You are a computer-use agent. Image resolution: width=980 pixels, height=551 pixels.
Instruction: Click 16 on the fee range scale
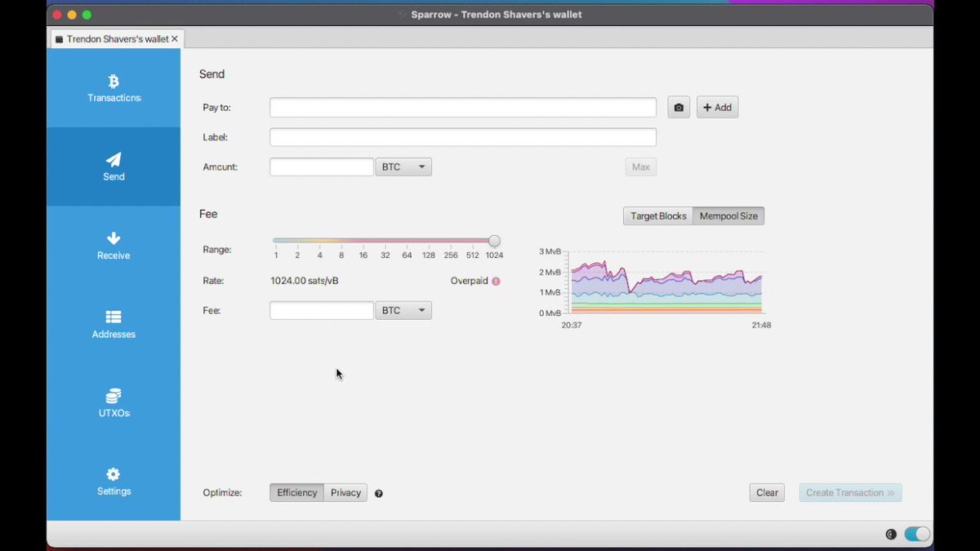(x=363, y=256)
